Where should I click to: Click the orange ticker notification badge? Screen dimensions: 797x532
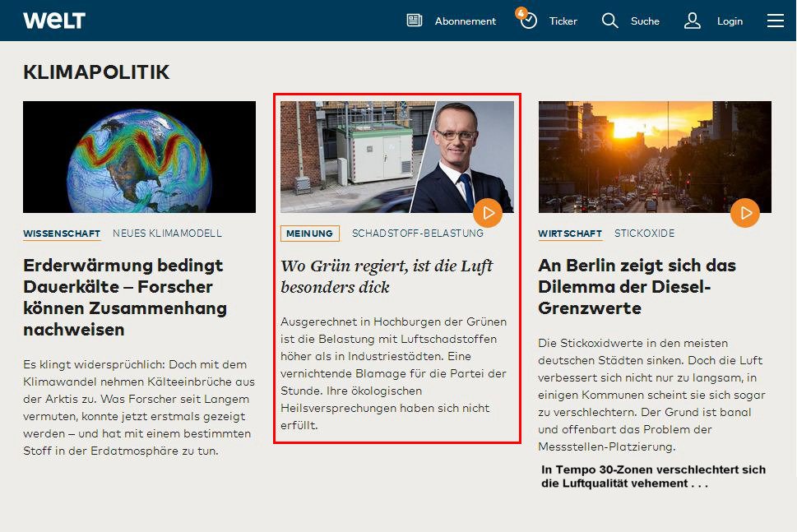pos(521,12)
